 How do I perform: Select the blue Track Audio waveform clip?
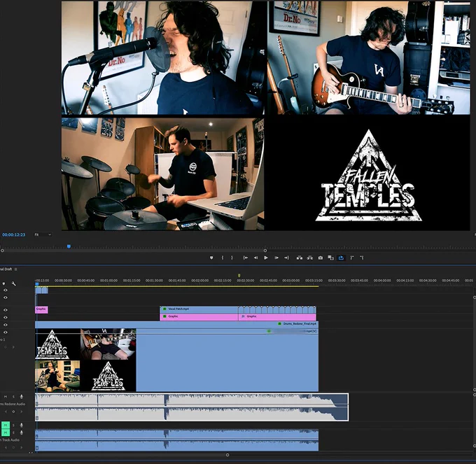(176, 440)
